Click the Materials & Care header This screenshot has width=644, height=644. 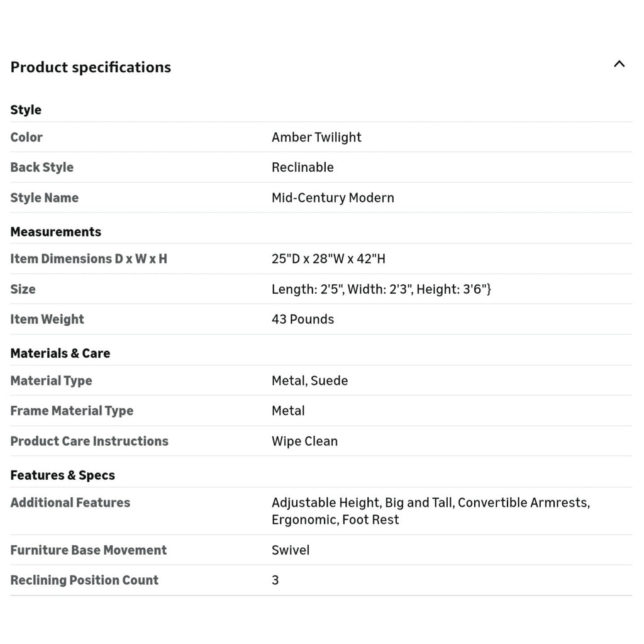click(x=60, y=353)
